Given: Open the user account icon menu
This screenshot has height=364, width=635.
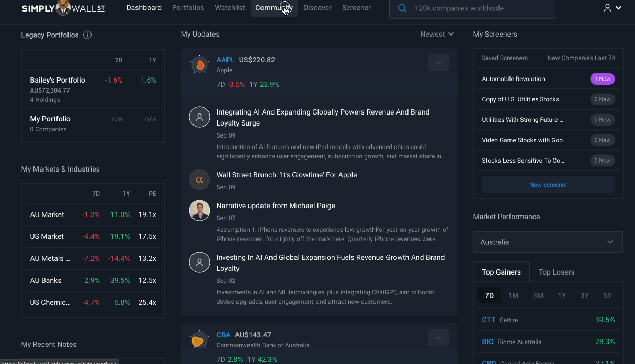Looking at the screenshot, I should tap(607, 8).
